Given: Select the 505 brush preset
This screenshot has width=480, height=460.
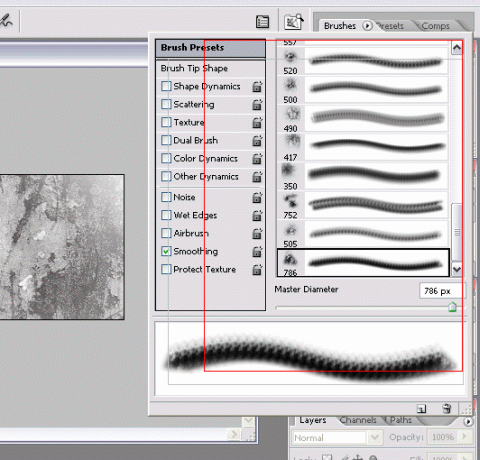Looking at the screenshot, I should pos(363,234).
